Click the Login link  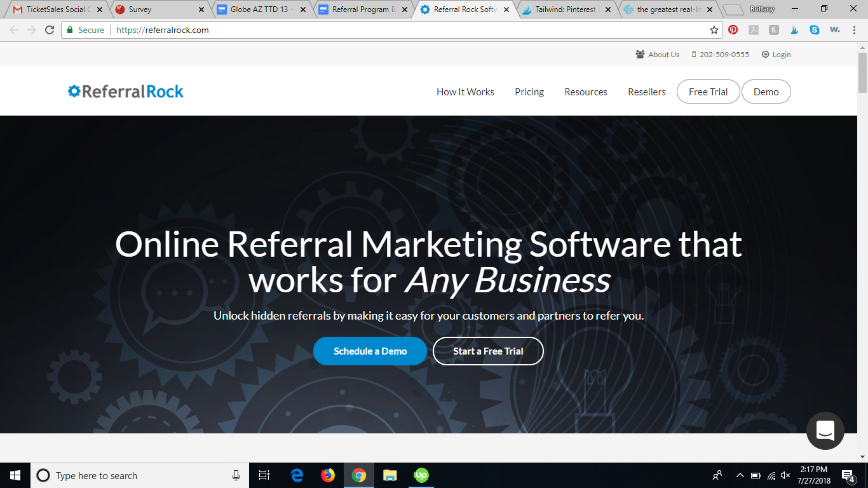[776, 55]
